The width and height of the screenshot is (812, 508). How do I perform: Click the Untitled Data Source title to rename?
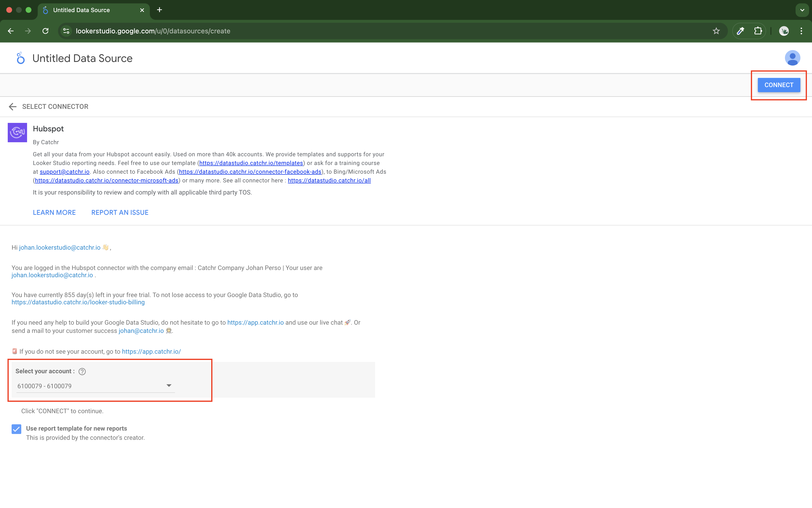pyautogui.click(x=83, y=59)
